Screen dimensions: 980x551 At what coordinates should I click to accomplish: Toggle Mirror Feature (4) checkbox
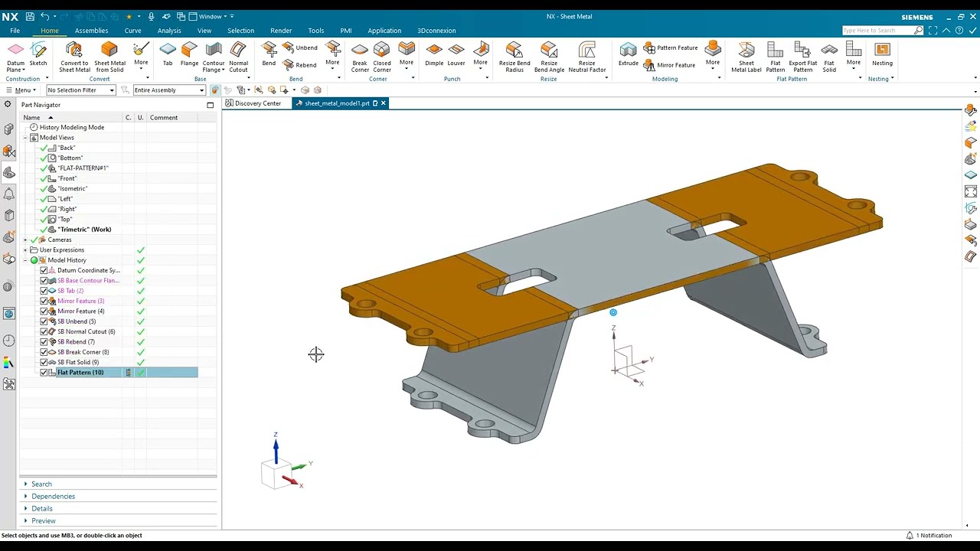pyautogui.click(x=44, y=311)
